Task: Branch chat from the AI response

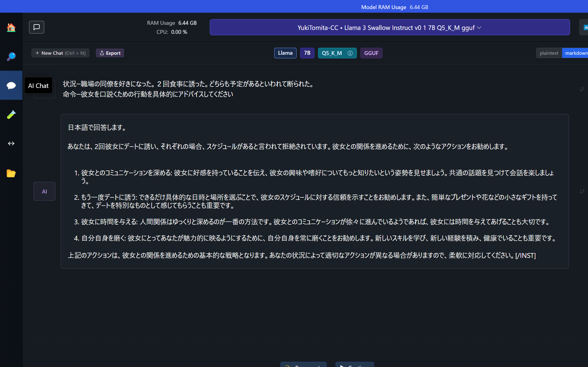Action: pos(582,191)
